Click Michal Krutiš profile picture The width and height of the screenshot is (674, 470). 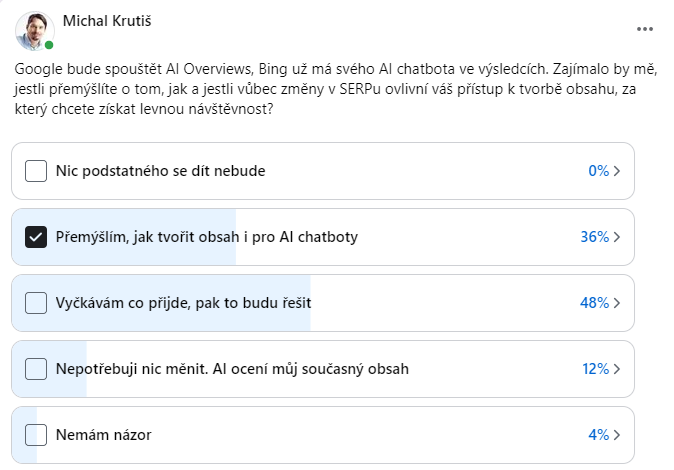pyautogui.click(x=34, y=31)
